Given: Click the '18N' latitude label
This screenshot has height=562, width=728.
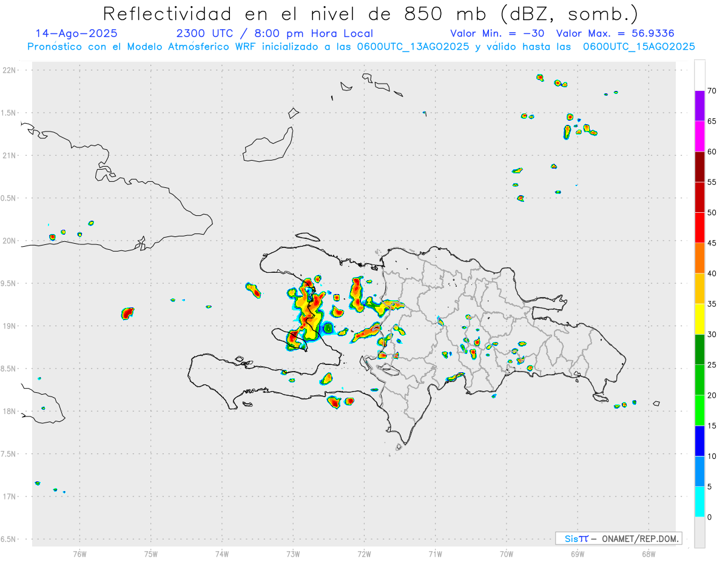Looking at the screenshot, I should pos(9,411).
